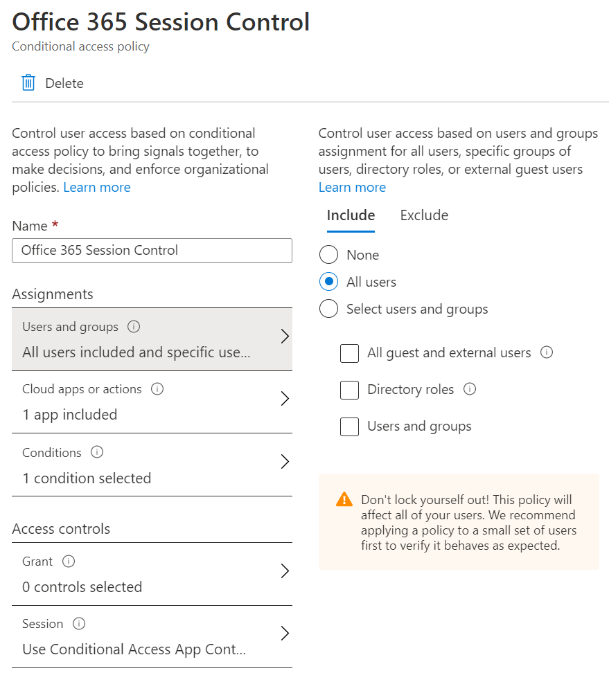Select the None radio button
Screen dimensions: 609x700
point(328,255)
